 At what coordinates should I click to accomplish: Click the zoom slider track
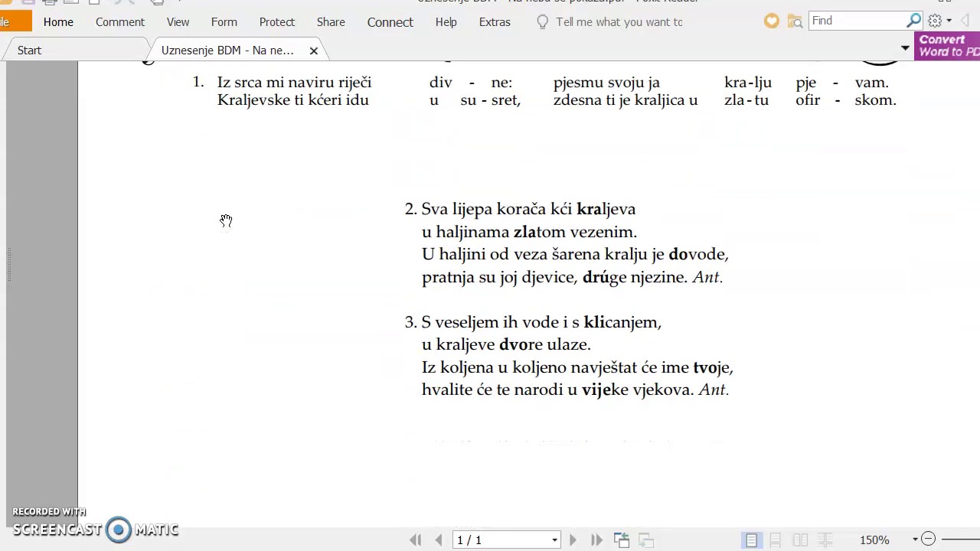pyautogui.click(x=961, y=540)
